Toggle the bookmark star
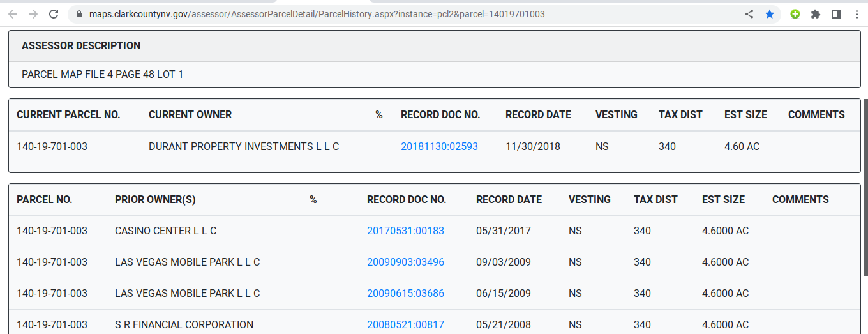Viewport: 868px width, 334px height. 770,14
